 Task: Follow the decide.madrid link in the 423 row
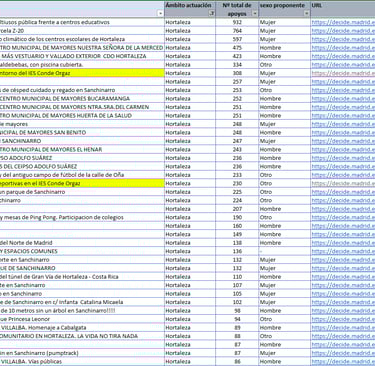[343, 56]
